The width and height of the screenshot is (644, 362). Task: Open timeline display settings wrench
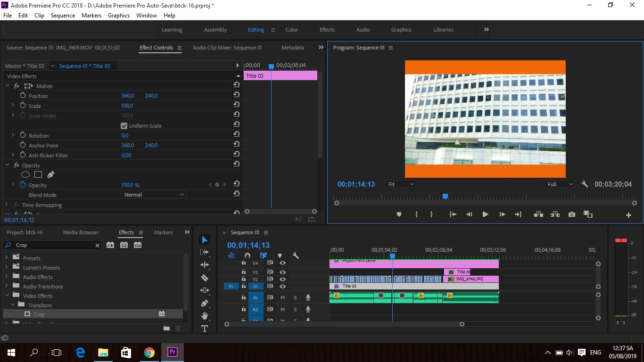click(x=296, y=255)
